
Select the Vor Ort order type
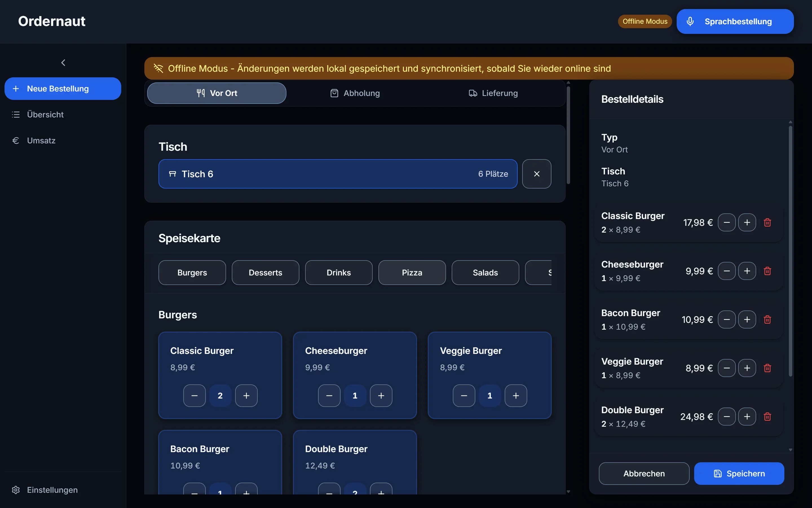(x=217, y=93)
